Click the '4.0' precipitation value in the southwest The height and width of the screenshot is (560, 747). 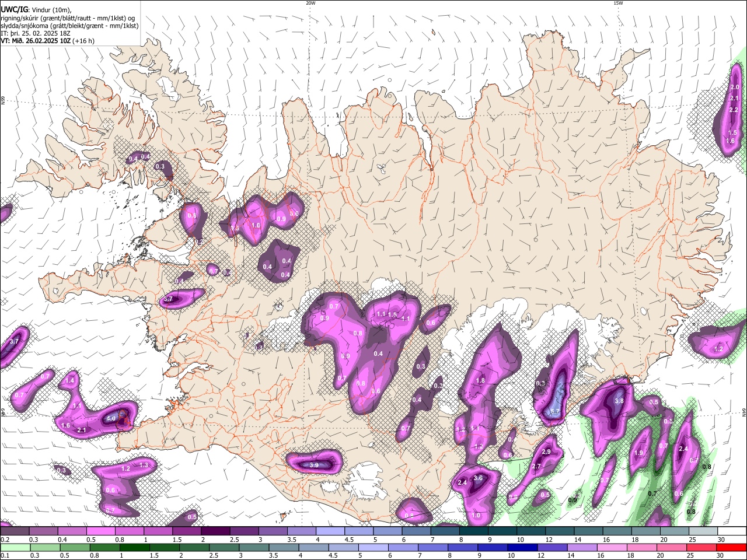tap(111, 418)
